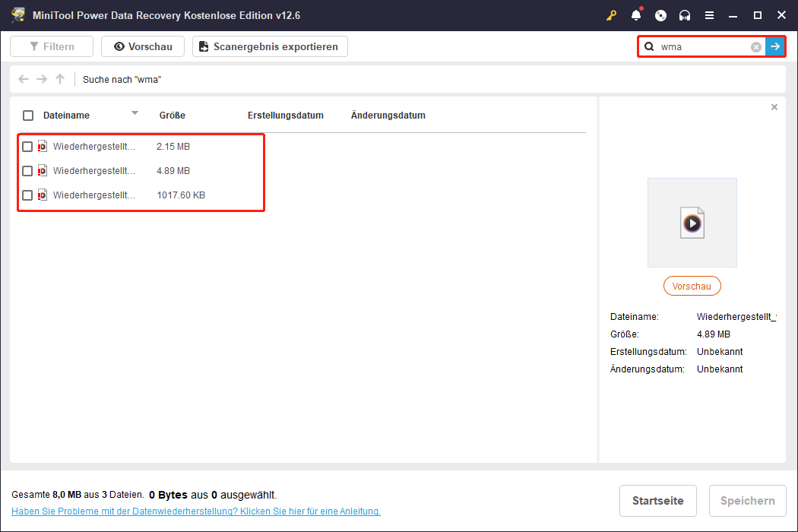Click the disc icon in title bar

[x=660, y=15]
